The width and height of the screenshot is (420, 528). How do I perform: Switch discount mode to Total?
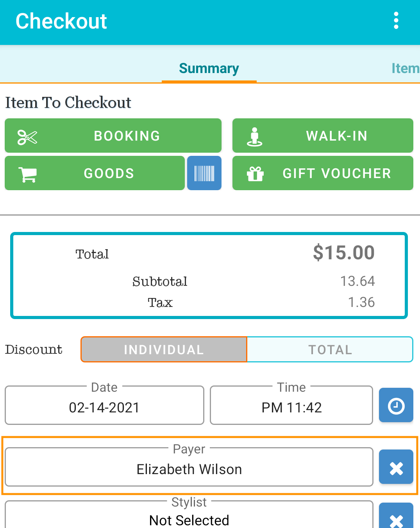click(330, 349)
